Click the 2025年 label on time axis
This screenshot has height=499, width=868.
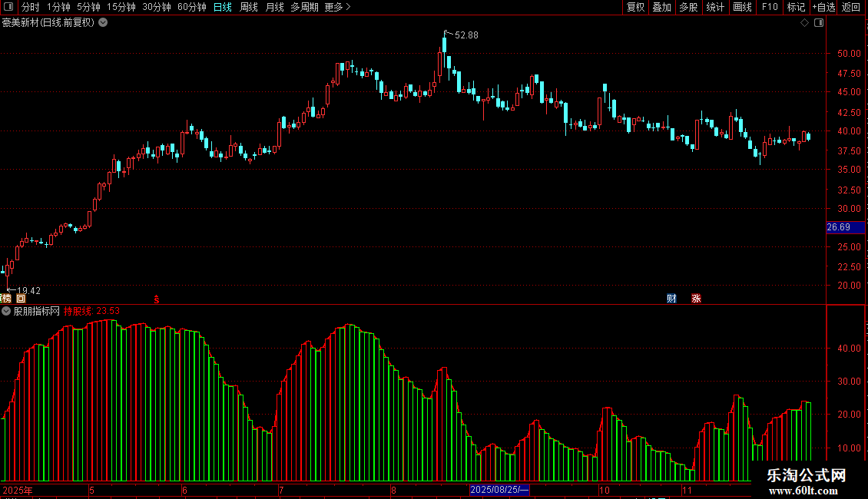pyautogui.click(x=17, y=490)
